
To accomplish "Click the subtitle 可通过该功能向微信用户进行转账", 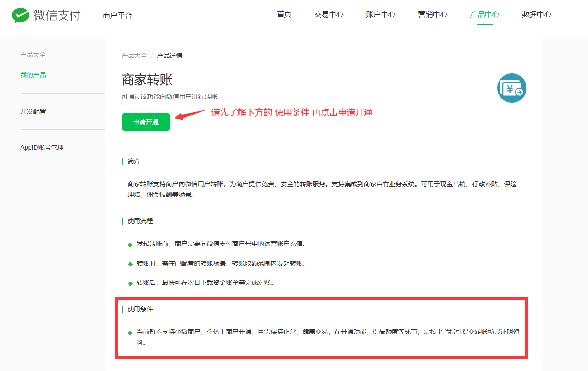I will tap(170, 97).
